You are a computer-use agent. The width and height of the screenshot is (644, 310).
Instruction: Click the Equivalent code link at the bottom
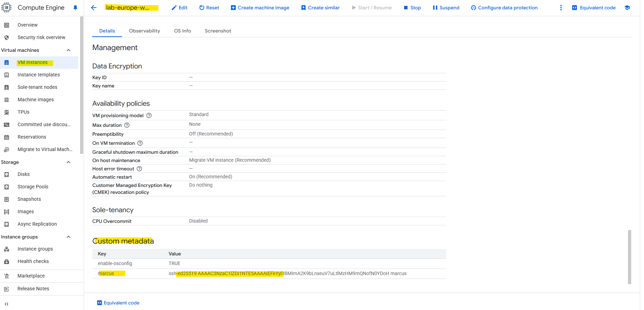pyautogui.click(x=118, y=303)
